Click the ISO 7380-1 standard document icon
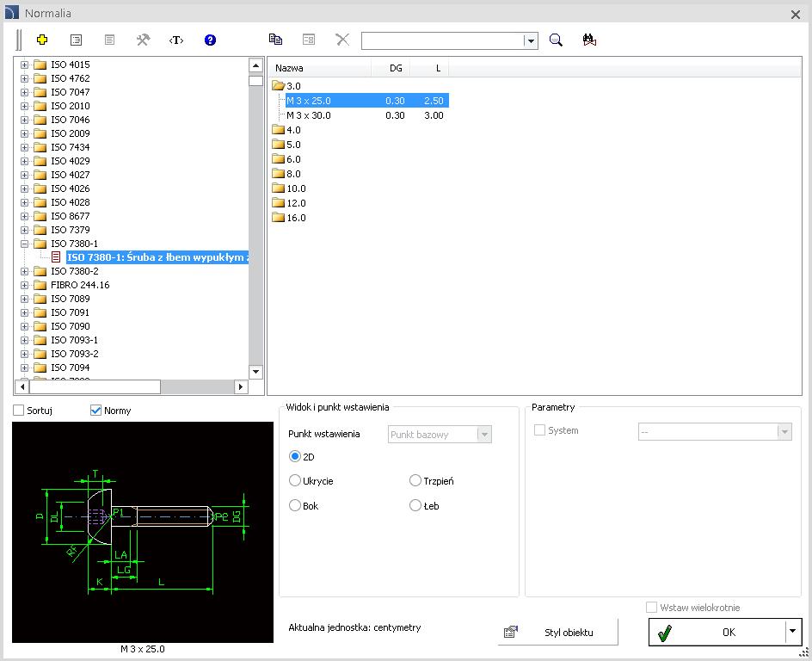 click(x=57, y=257)
